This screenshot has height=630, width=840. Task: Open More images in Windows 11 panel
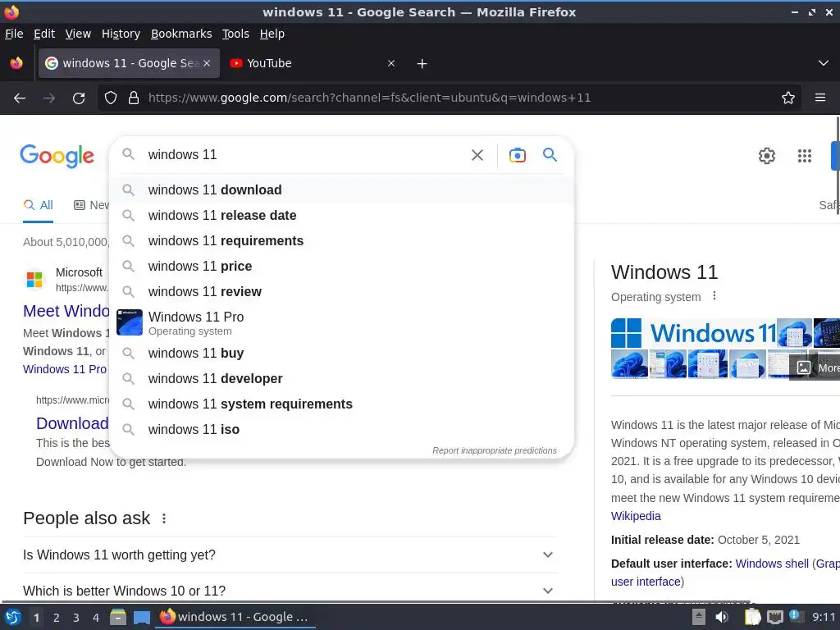tap(815, 367)
